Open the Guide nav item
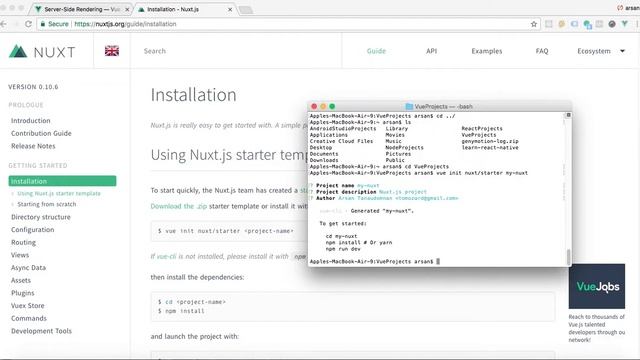 [376, 51]
